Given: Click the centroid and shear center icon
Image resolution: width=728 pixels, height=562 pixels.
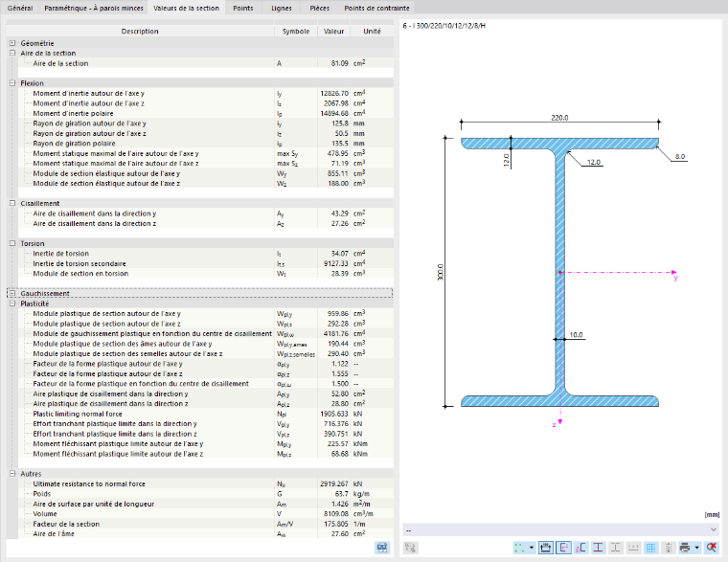Looking at the screenshot, I should pos(580,548).
